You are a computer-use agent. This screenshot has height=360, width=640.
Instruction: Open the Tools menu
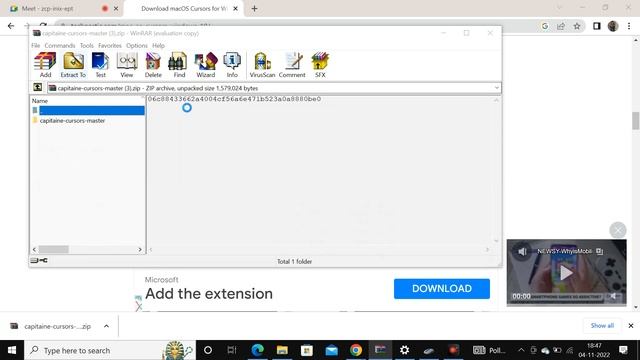pyautogui.click(x=87, y=45)
